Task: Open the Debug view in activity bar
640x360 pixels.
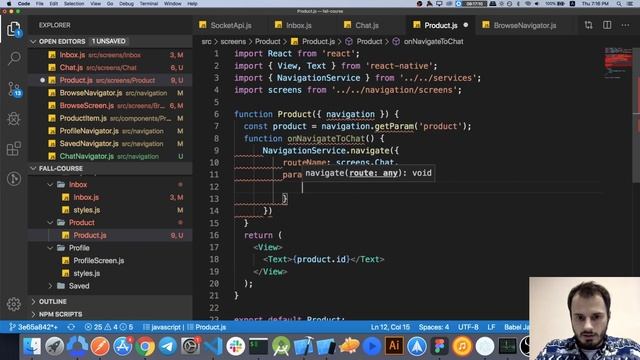Action: tap(14, 119)
